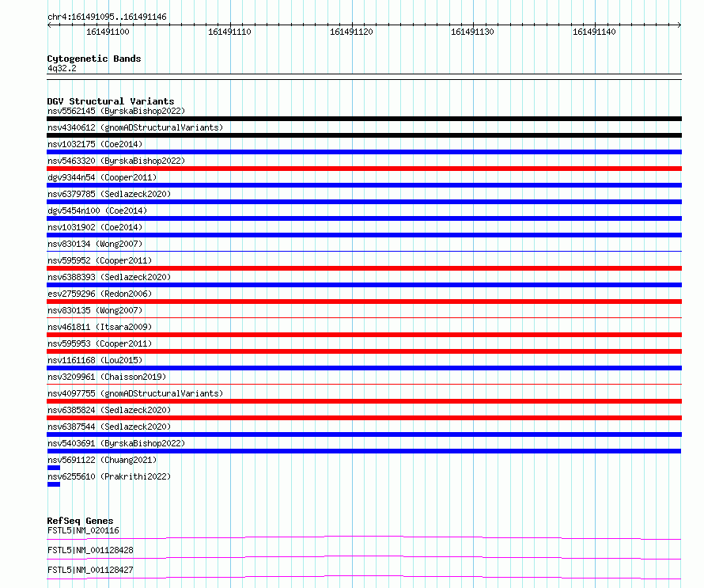Click ruler position 161491110
This screenshot has height=588, width=704.
229,32
